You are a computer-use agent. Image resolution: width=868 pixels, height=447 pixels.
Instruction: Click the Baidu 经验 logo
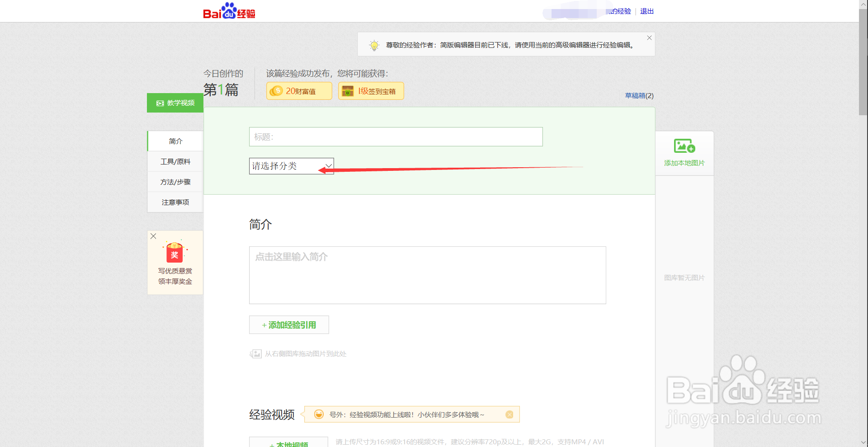(229, 11)
